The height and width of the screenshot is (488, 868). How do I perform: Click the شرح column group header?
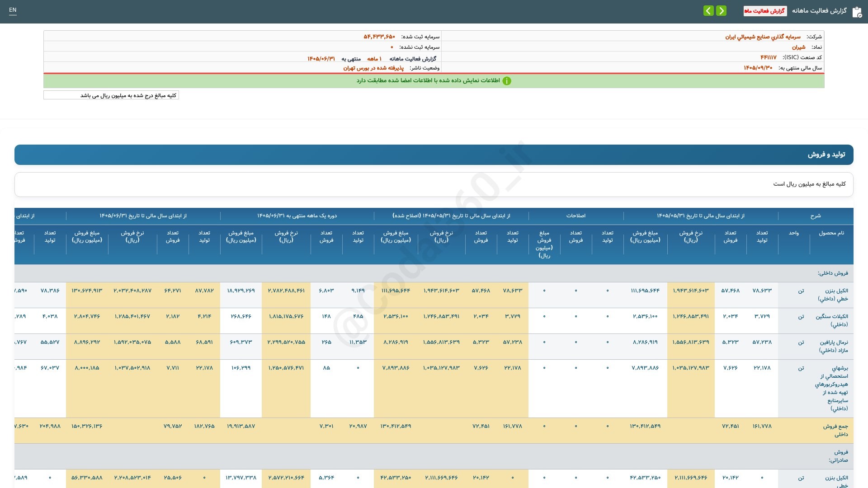[x=815, y=216]
